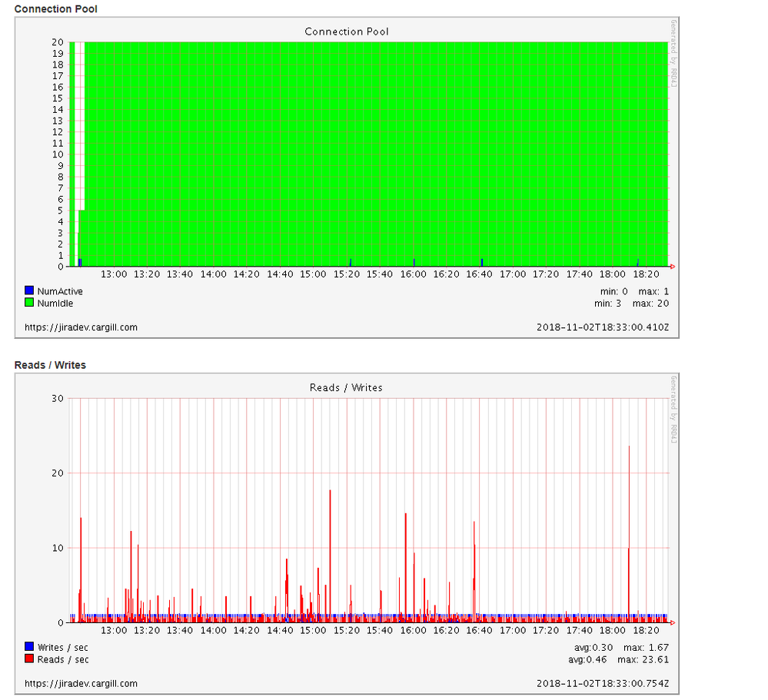The width and height of the screenshot is (768, 700).
Task: Click the 13:00 label on Connection Pool axis
Action: (x=114, y=274)
